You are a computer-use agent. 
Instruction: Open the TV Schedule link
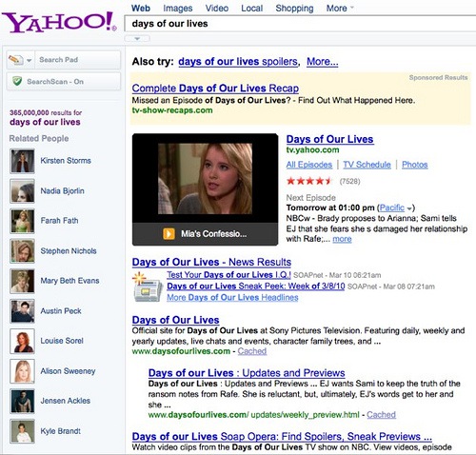[367, 165]
